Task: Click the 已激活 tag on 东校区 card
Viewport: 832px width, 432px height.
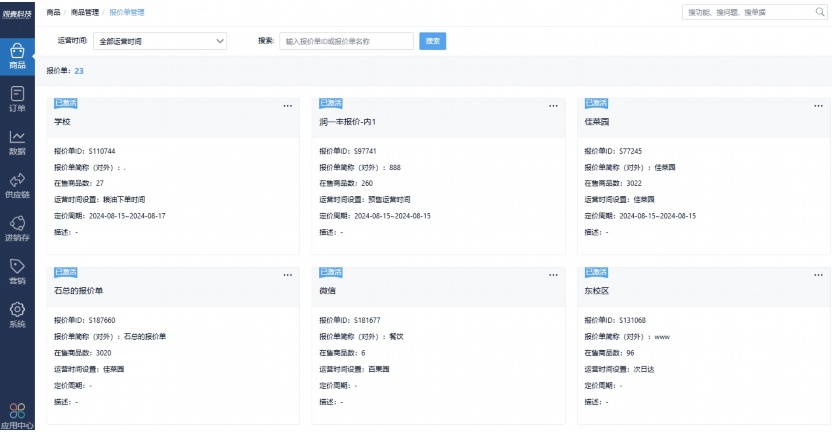Action: (596, 272)
